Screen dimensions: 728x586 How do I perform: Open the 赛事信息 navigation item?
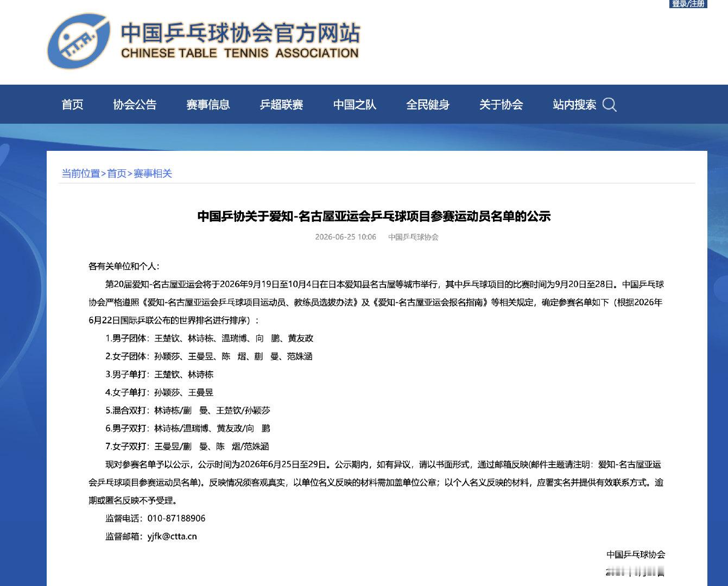(x=208, y=104)
